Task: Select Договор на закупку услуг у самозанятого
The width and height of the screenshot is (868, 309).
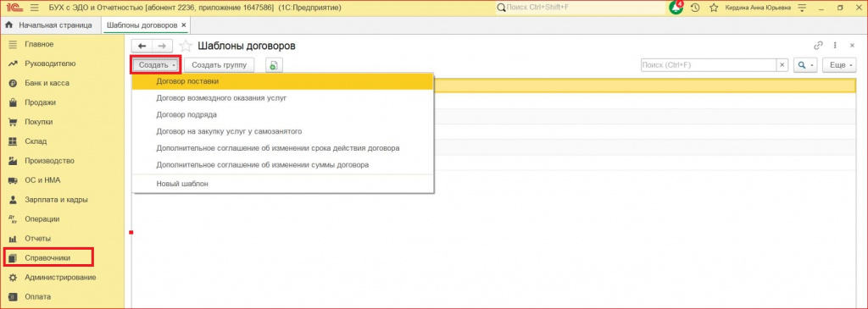Action: 282,131
